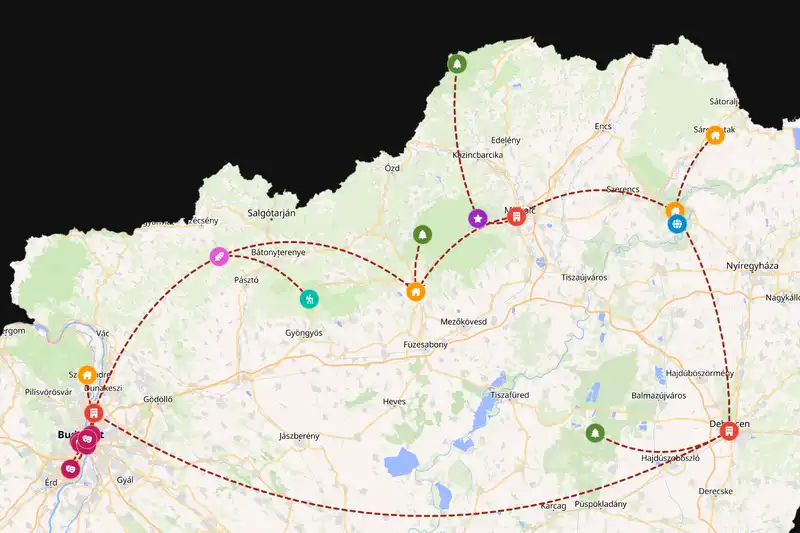Select the Gödöllő label
The height and width of the screenshot is (533, 800).
point(158,399)
